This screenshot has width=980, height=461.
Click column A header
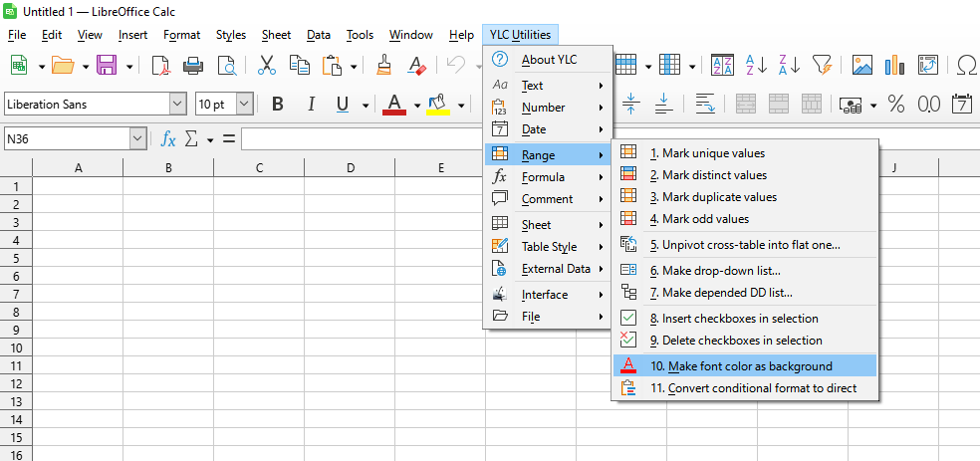[78, 168]
